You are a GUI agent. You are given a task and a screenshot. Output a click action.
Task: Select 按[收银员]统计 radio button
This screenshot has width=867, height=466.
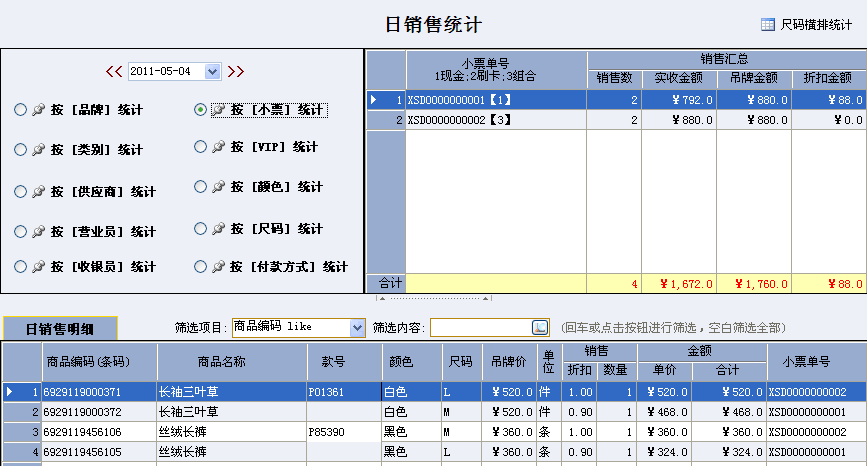point(20,266)
